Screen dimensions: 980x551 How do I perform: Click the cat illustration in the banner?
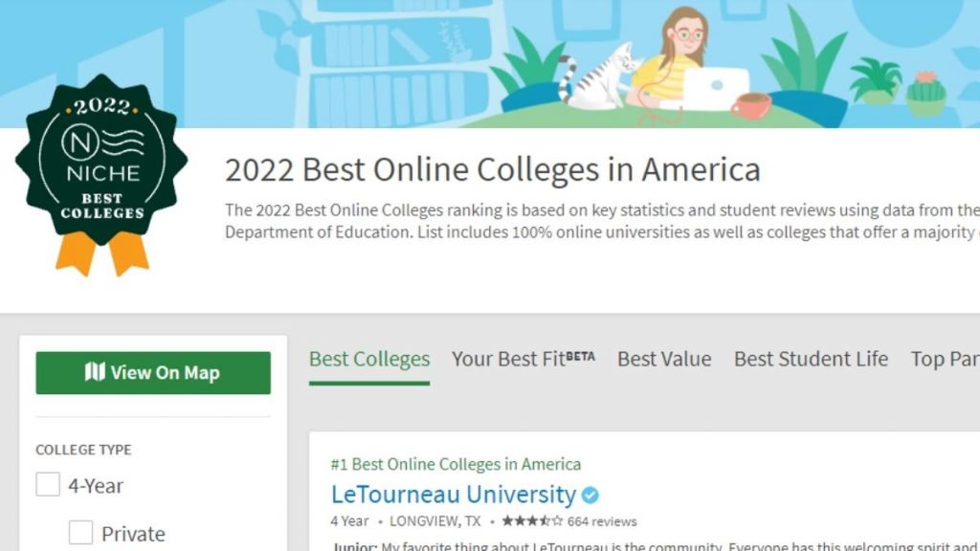coord(600,78)
